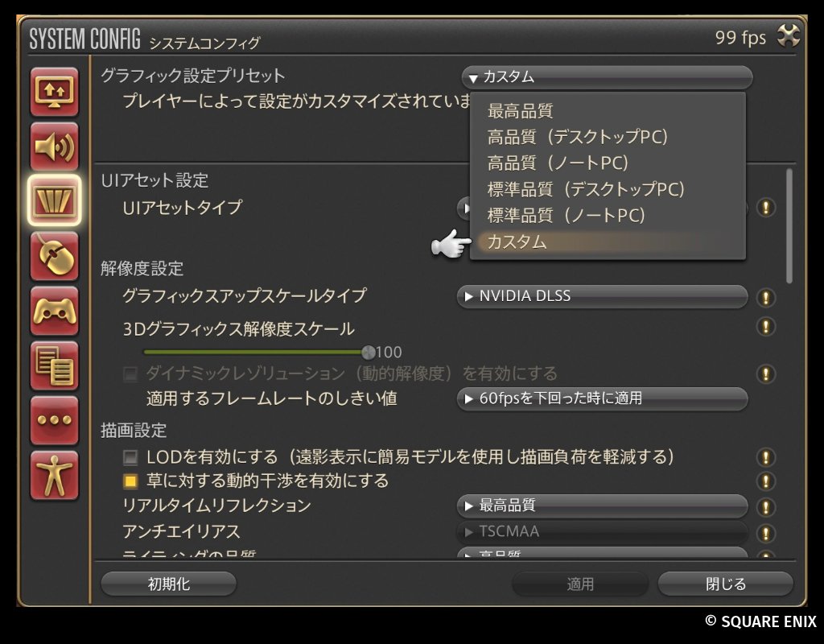The image size is (824, 644).
Task: Expand the リアルタイムリフレクション 最高品質 dropdown
Action: (x=602, y=506)
